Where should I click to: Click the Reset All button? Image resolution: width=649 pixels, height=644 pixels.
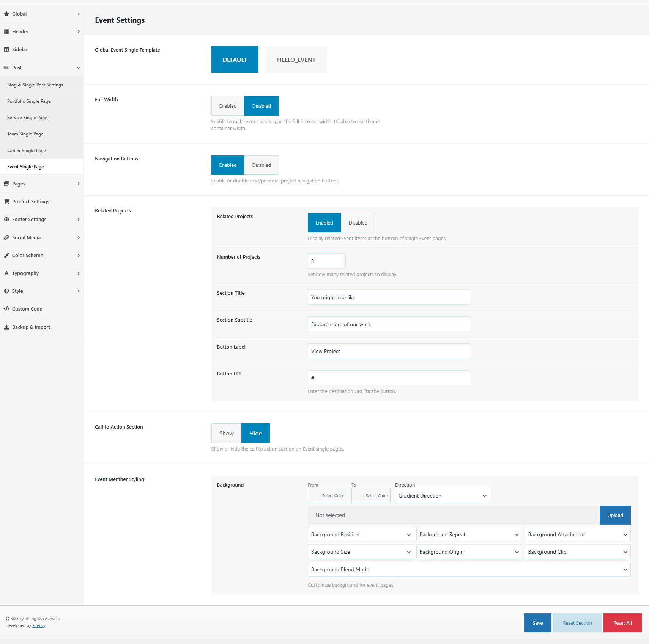[x=622, y=623]
